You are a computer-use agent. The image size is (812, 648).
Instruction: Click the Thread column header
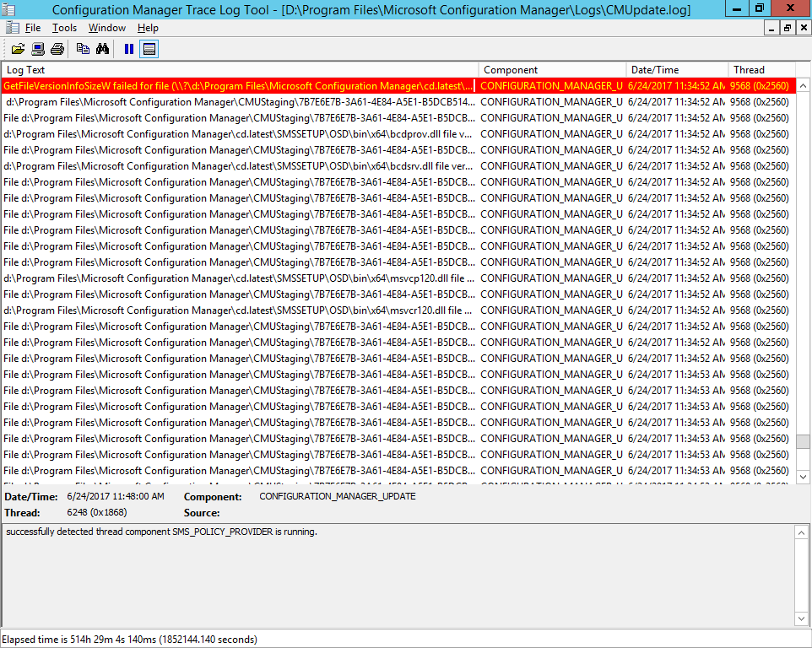click(x=761, y=70)
